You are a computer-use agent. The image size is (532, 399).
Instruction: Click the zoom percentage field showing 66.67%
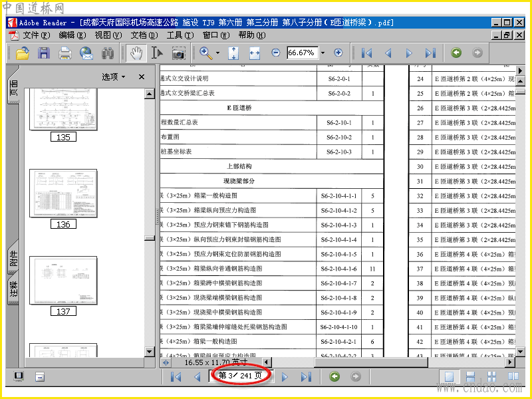tap(303, 53)
